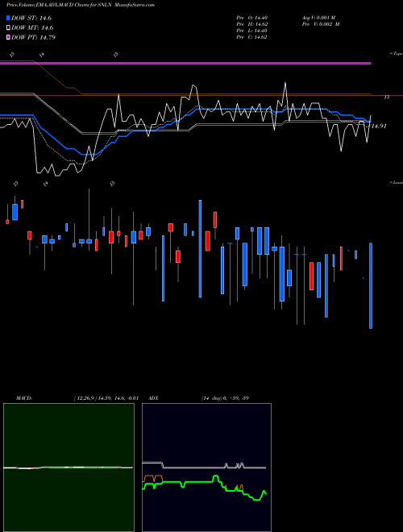This screenshot has width=403, height=532.
Task: Select the 'DOW PT: 14.79' legend label
Action: pyautogui.click(x=33, y=37)
